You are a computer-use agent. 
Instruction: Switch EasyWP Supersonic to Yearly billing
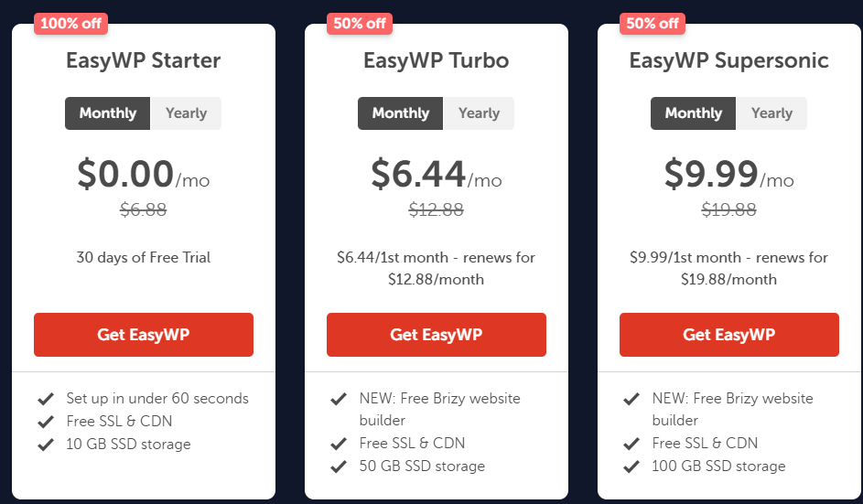point(771,113)
